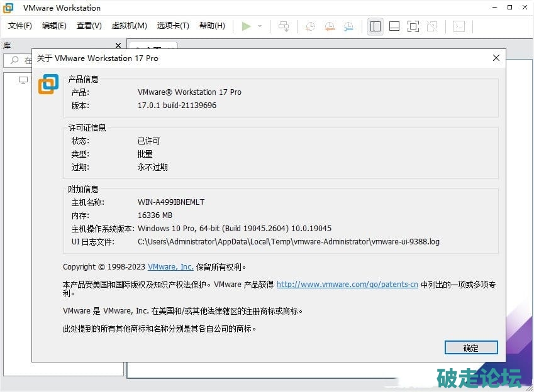Click the send Ctrl+Alt+Del toolbar icon
The height and width of the screenshot is (392, 534).
point(284,26)
